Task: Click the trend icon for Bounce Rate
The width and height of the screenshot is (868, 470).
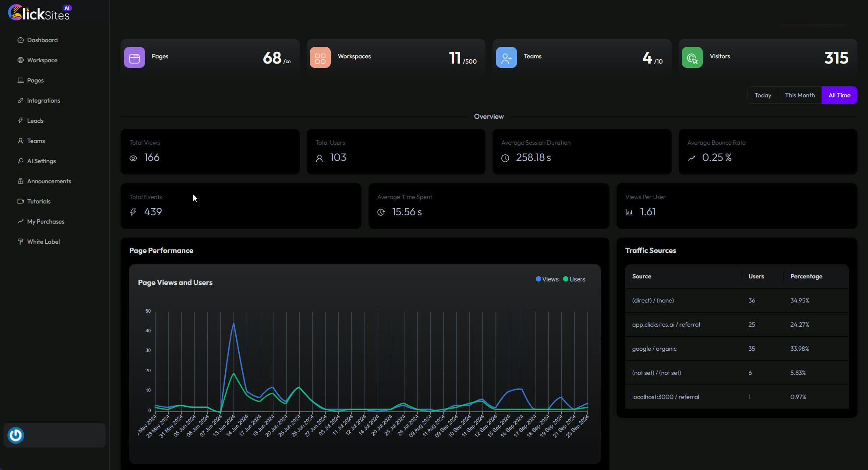Action: tap(691, 158)
